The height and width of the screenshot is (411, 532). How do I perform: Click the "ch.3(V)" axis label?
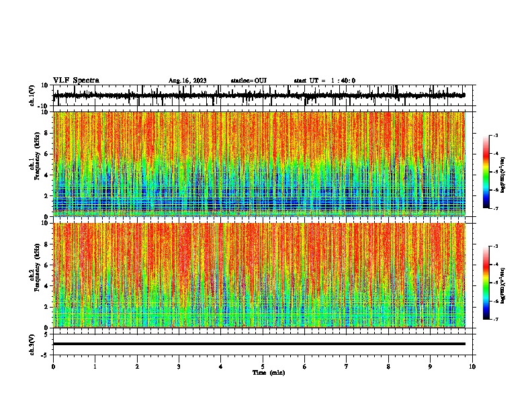point(32,345)
